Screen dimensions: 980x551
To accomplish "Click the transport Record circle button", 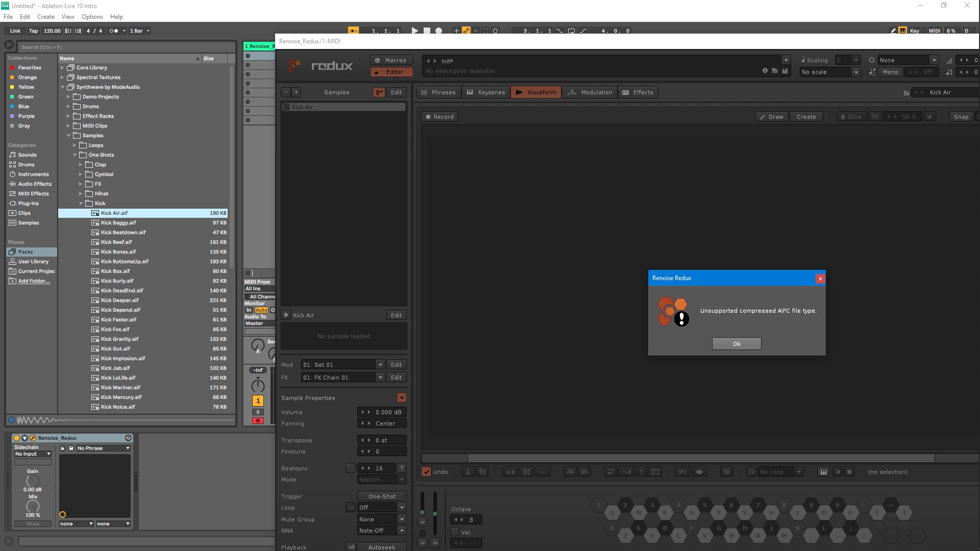I will (x=438, y=31).
